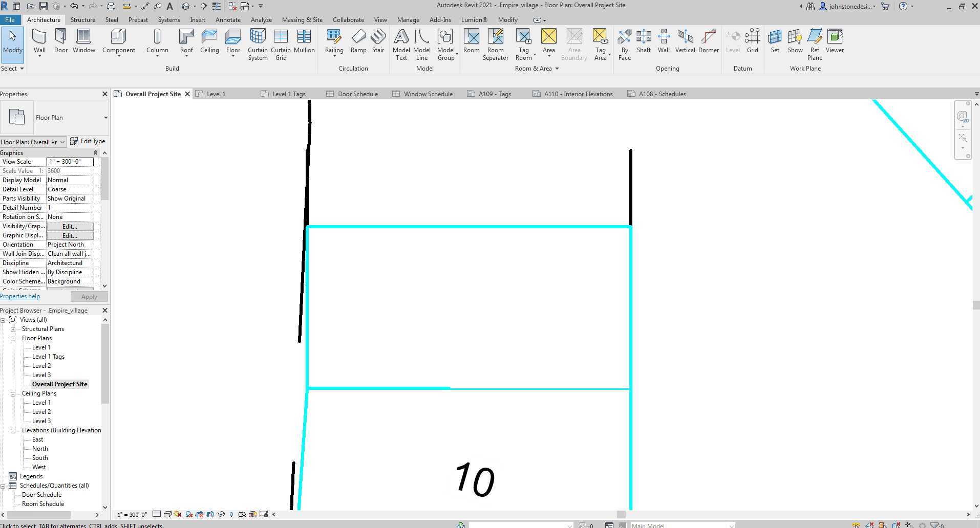Viewport: 980px width, 528px height.
Task: Select the Wall tool
Action: tap(39, 41)
